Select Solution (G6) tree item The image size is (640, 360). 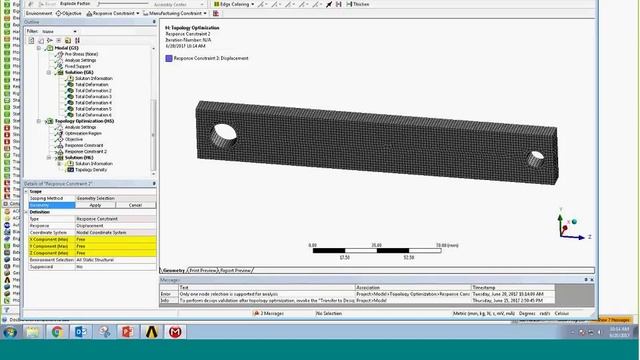coord(79,72)
